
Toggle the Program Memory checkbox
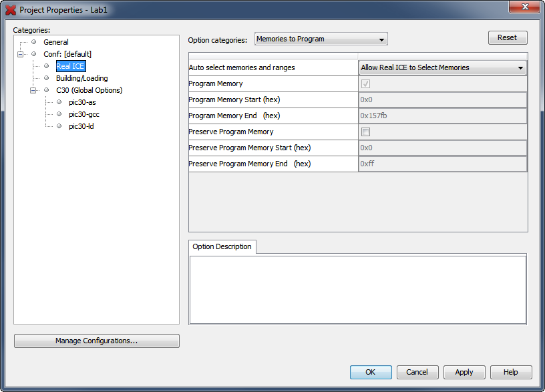coord(365,84)
